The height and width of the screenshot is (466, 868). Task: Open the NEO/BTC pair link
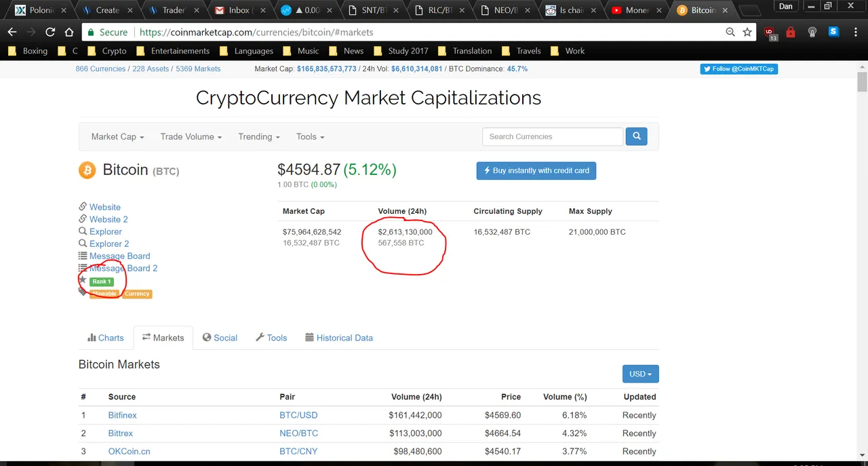[x=299, y=433]
